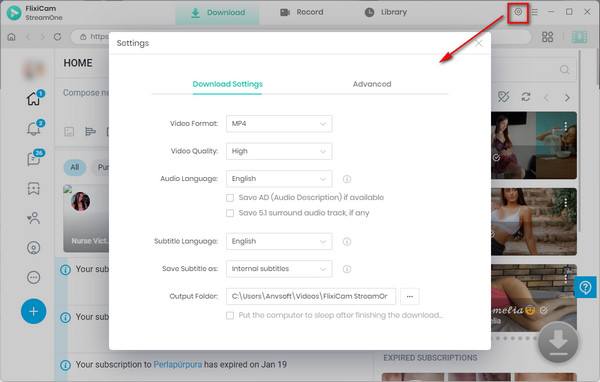The width and height of the screenshot is (600, 382).
Task: Browse output folder with ellipsis button
Action: tap(410, 296)
